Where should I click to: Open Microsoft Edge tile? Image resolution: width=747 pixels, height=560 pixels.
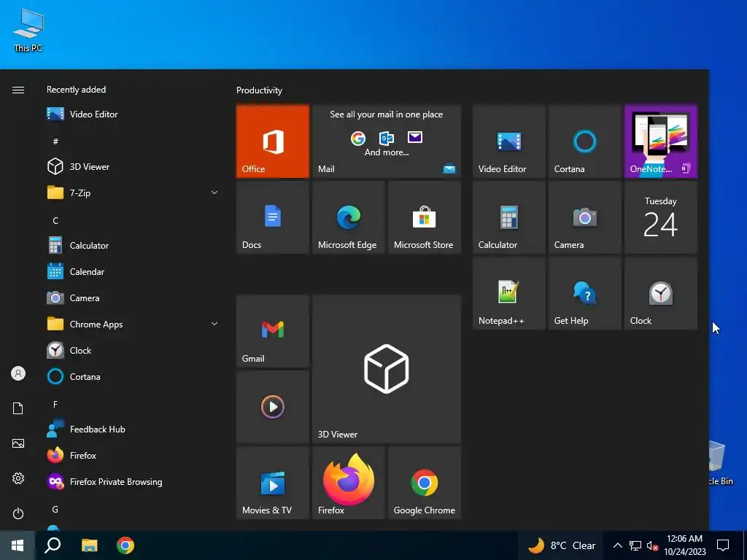[x=348, y=217]
